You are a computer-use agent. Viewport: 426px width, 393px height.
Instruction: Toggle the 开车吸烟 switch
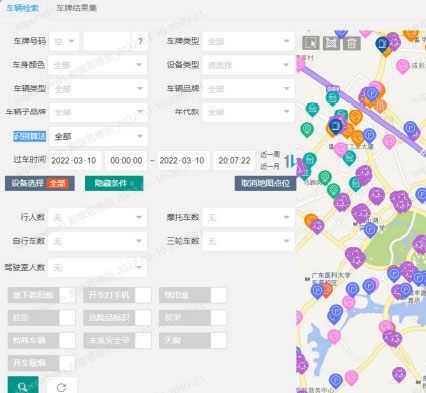(x=42, y=363)
